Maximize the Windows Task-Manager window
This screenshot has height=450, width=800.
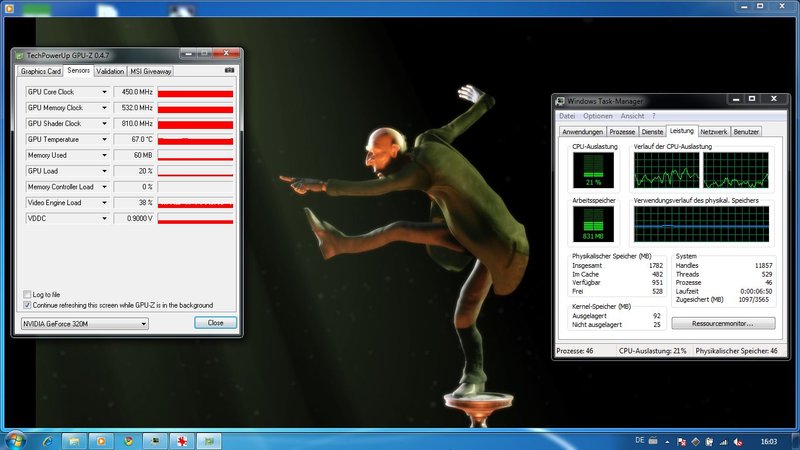click(752, 99)
